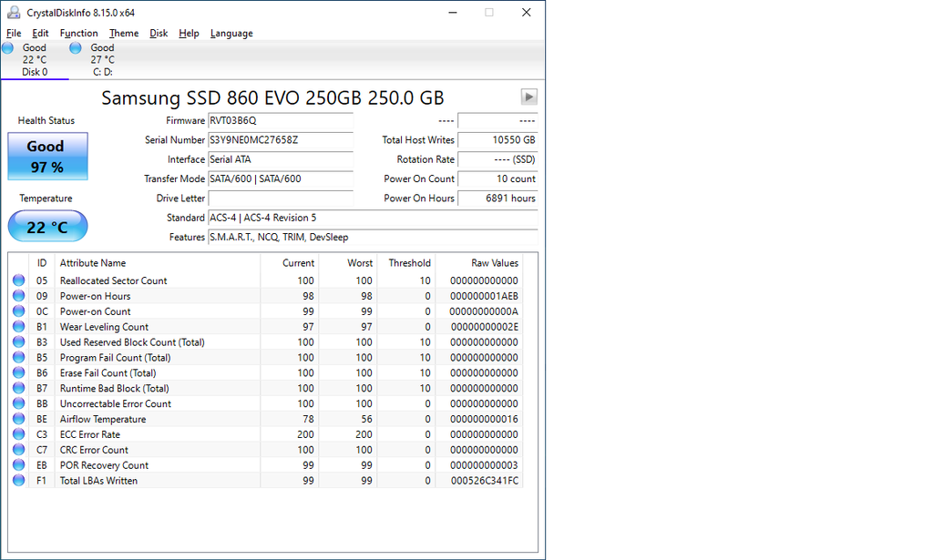Click status orb for Uncorrectable Error Count
The height and width of the screenshot is (560, 933).
(x=19, y=403)
